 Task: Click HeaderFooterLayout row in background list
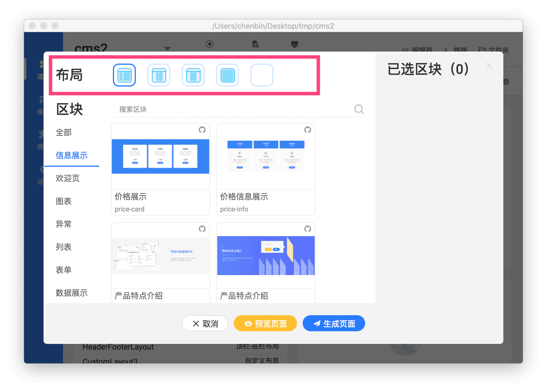(181, 347)
